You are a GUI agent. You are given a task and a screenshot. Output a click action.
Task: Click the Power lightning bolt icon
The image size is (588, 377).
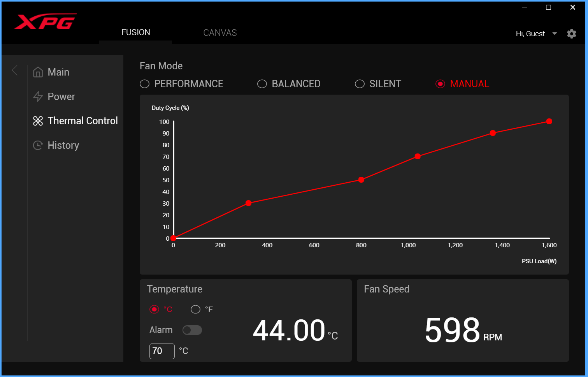[38, 97]
